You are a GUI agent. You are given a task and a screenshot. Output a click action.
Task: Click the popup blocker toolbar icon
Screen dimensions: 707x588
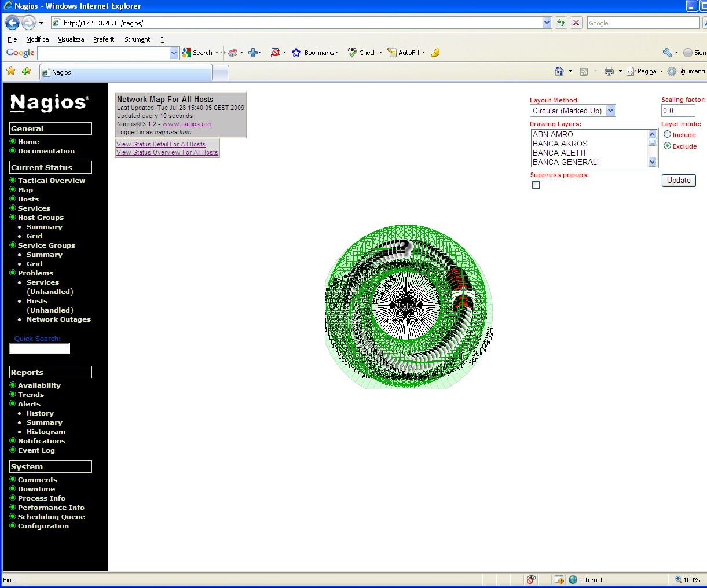[276, 53]
